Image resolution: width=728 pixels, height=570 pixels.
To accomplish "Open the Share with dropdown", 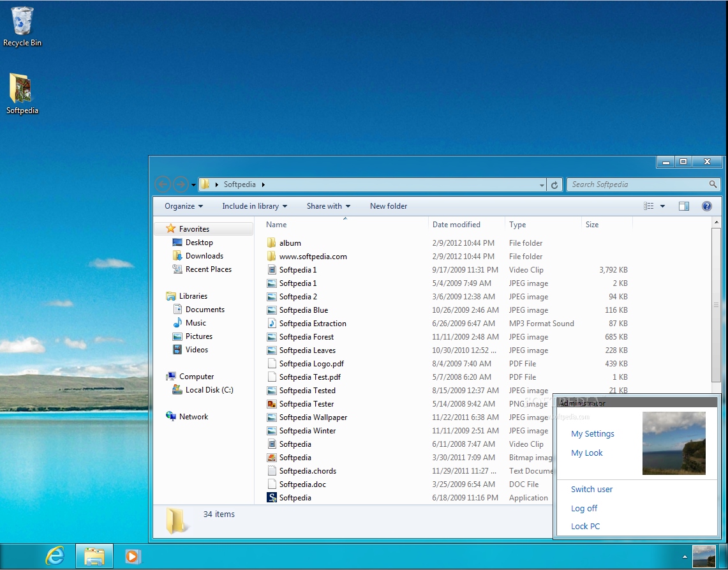I will 328,206.
